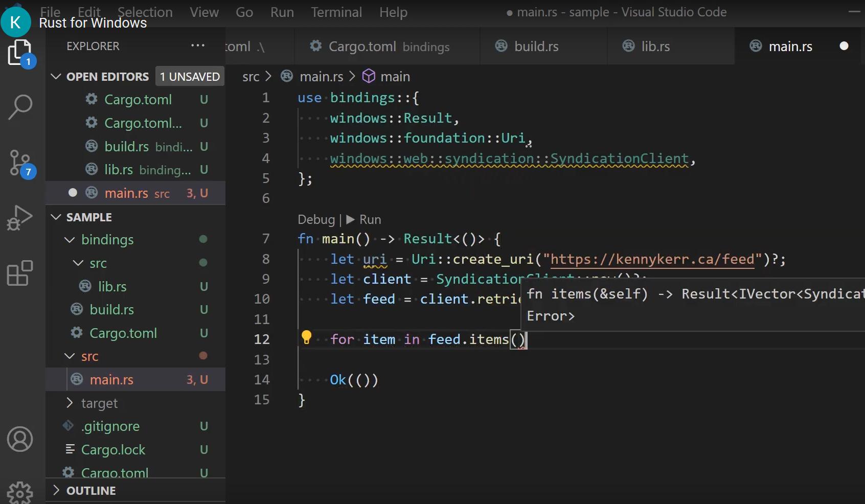Viewport: 865px width, 504px height.
Task: Open the Go menu
Action: [244, 12]
